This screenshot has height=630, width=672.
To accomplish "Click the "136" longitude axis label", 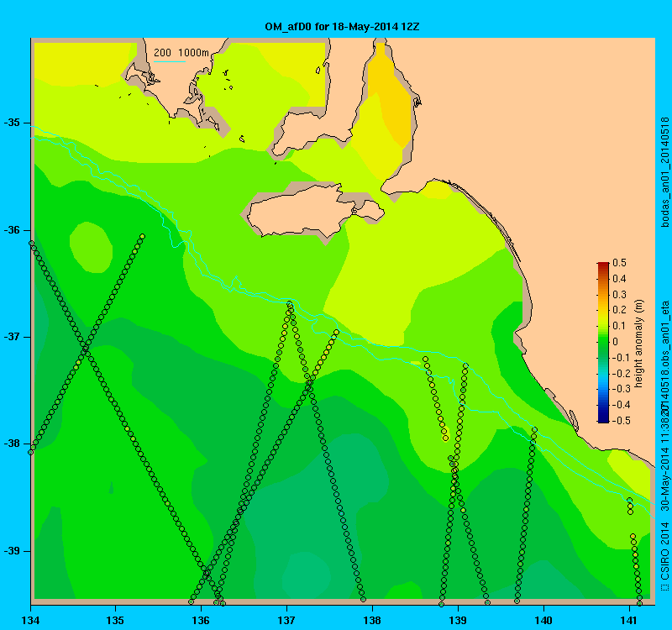I will pyautogui.click(x=201, y=620).
